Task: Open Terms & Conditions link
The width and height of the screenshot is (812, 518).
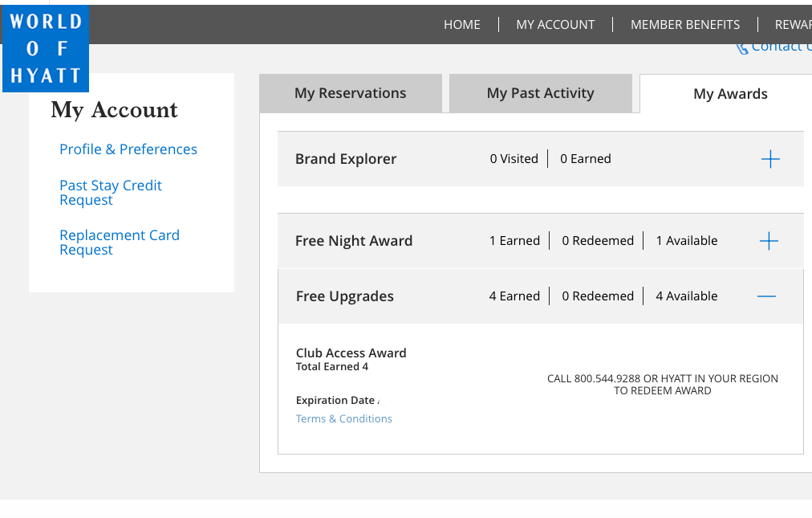Action: [x=344, y=418]
